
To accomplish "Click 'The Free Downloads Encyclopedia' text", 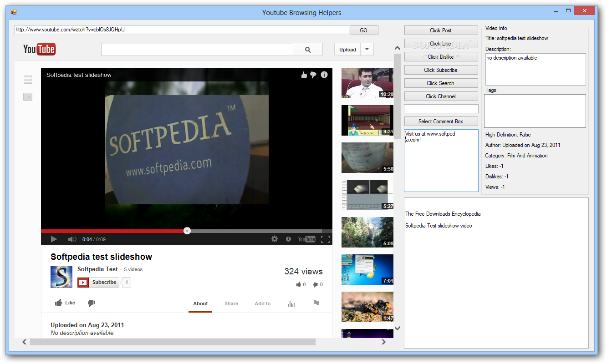I will tap(443, 214).
